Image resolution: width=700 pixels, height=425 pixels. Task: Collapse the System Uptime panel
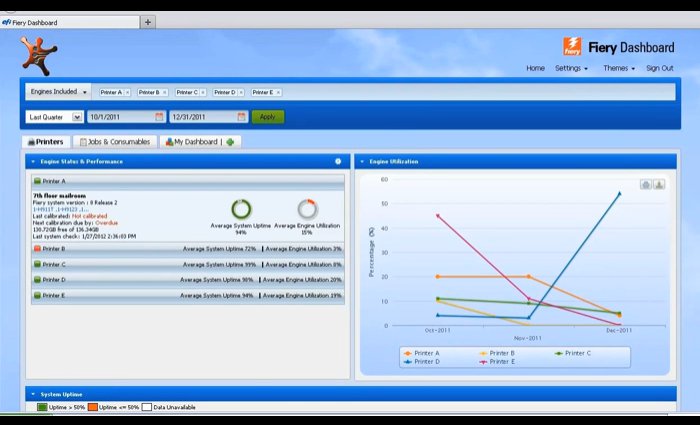click(33, 394)
